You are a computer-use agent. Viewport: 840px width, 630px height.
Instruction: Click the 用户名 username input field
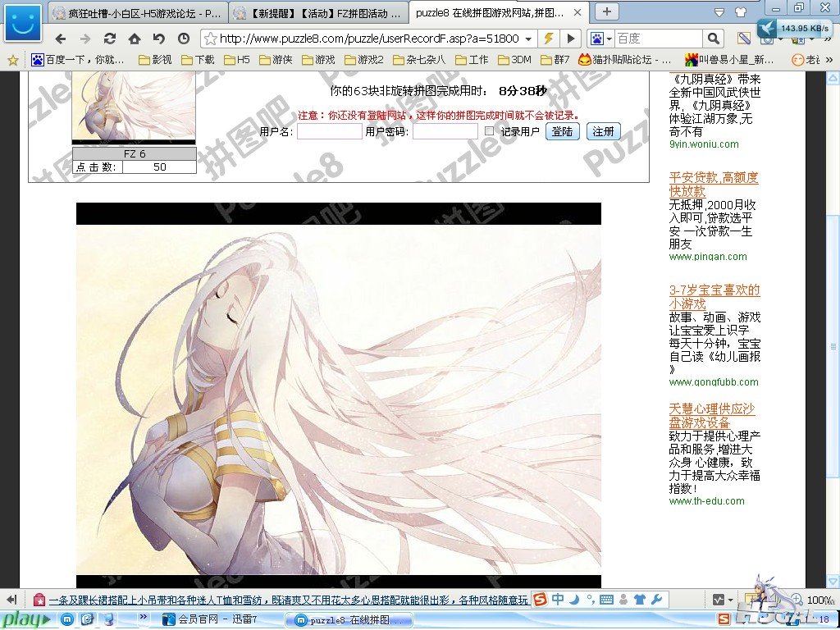point(330,131)
